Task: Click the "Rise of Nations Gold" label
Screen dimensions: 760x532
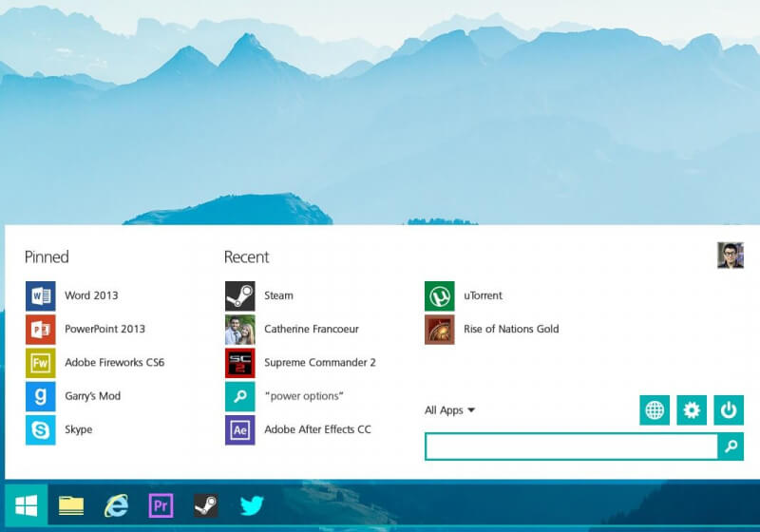Action: pos(511,329)
